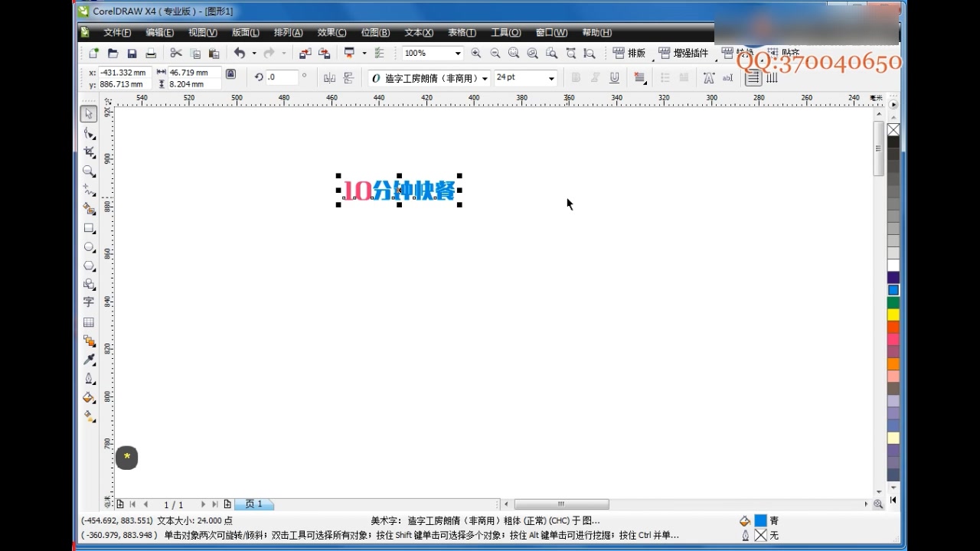Toggle bulleted list formatting
The height and width of the screenshot is (551, 980).
(x=665, y=78)
